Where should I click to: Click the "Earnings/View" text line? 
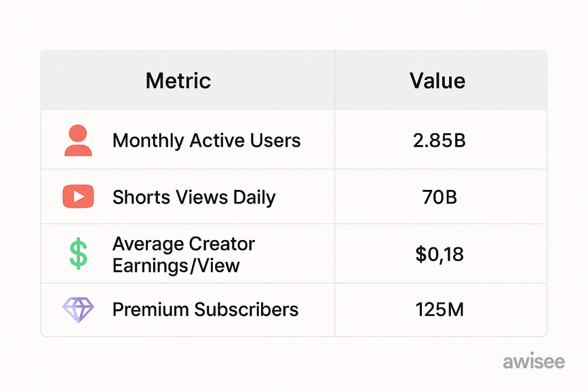(176, 265)
